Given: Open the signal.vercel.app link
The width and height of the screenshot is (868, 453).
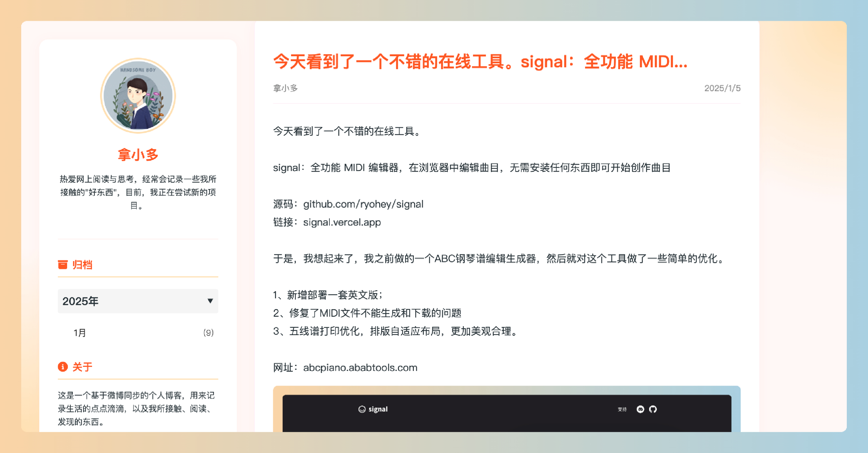Looking at the screenshot, I should pos(342,222).
